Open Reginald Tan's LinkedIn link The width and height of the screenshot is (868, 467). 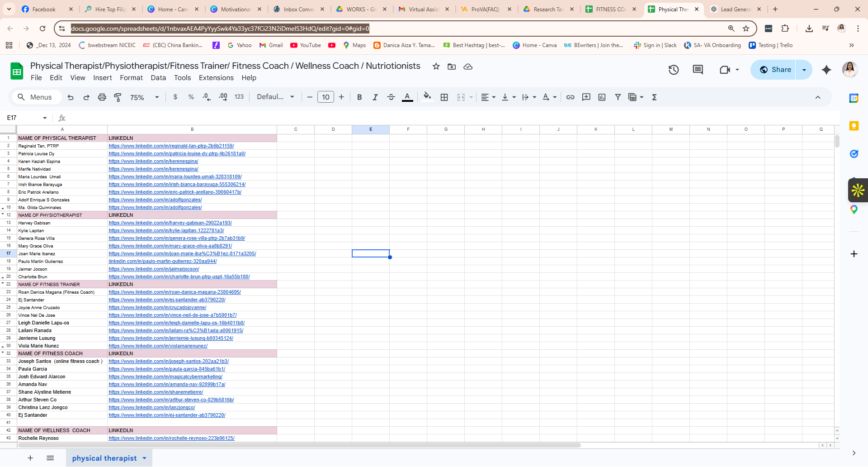171,146
